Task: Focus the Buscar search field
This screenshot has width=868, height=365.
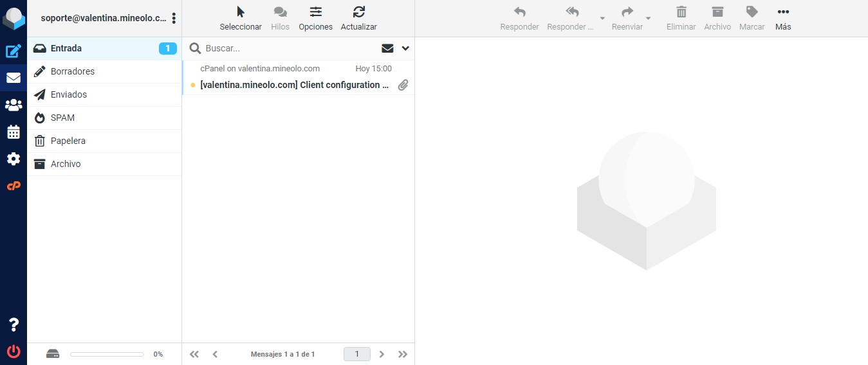Action: pyautogui.click(x=290, y=48)
